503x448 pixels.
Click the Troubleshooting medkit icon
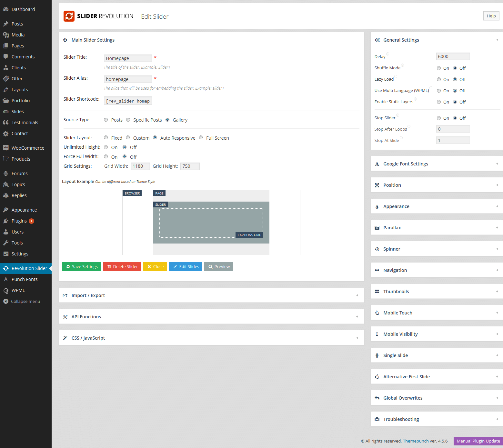pos(377,419)
